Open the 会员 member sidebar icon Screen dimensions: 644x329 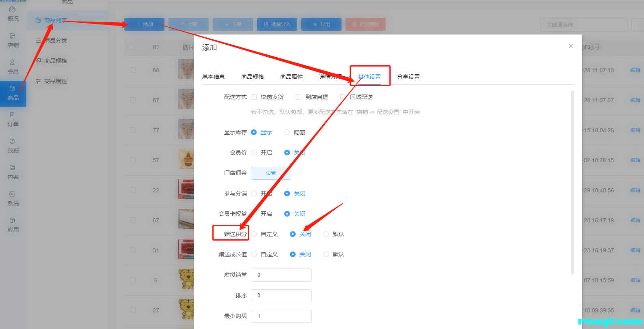tap(13, 67)
